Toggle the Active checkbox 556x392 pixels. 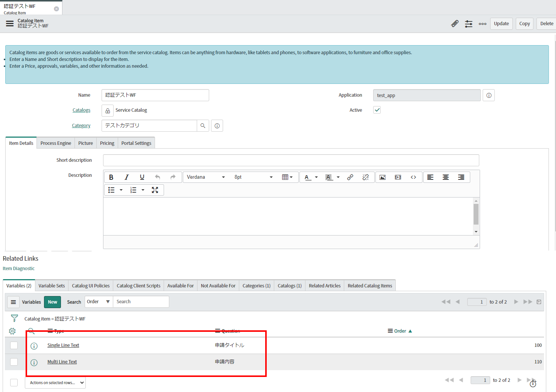[x=377, y=110]
